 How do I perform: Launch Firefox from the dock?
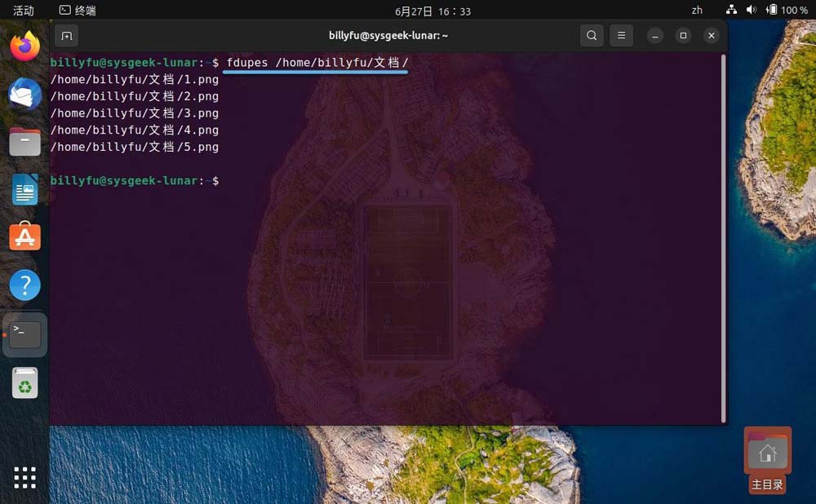coord(24,46)
